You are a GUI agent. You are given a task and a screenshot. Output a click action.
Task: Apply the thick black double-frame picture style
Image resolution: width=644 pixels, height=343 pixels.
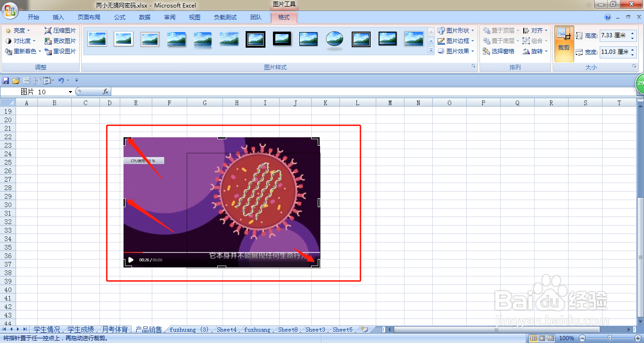tap(256, 39)
